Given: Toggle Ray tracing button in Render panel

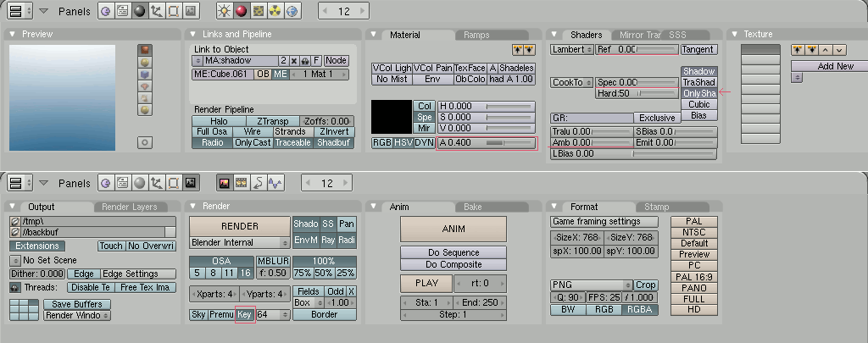Looking at the screenshot, I should pos(328,240).
